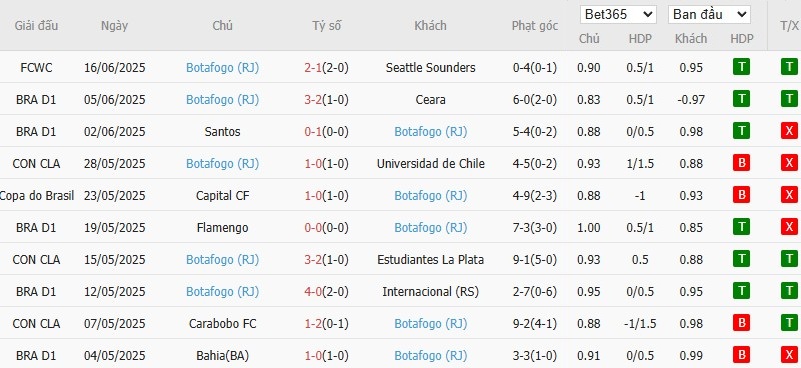Click the red B badge on Universidad de Chile row
The height and width of the screenshot is (368, 801).
[x=741, y=164]
